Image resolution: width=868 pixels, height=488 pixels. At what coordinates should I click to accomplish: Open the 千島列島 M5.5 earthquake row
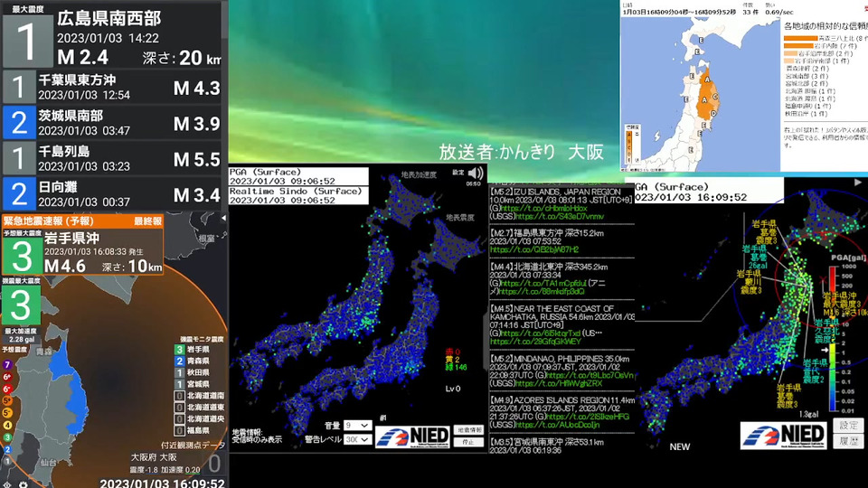point(112,158)
